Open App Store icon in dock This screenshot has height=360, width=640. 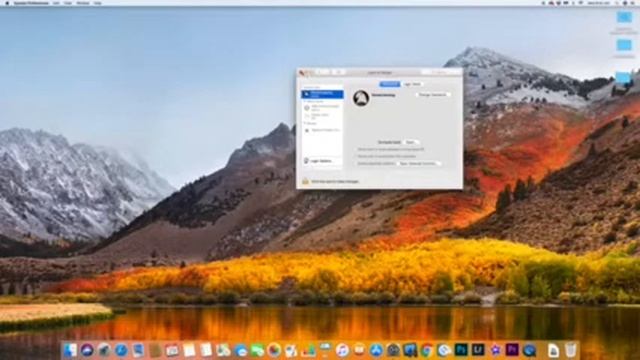coord(376,350)
